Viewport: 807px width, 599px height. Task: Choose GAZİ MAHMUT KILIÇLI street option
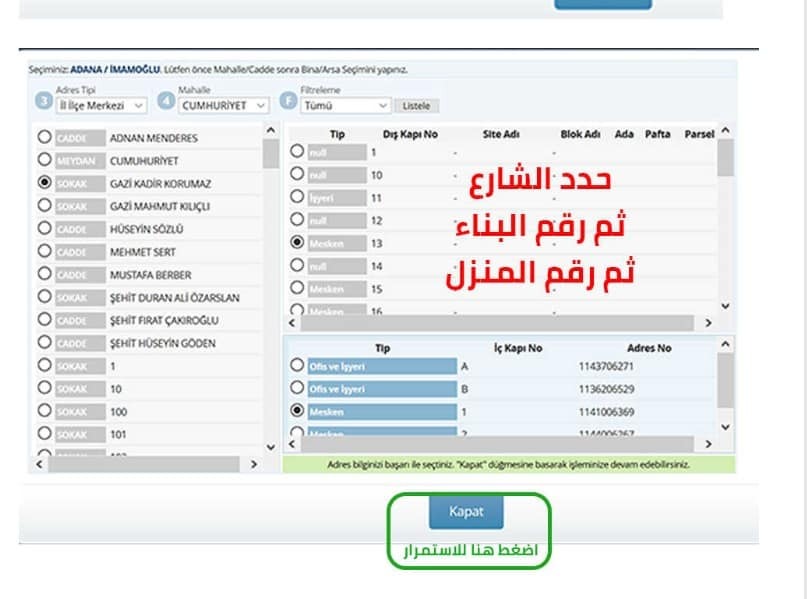pos(44,206)
